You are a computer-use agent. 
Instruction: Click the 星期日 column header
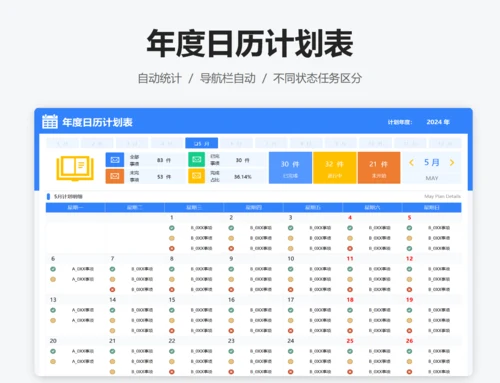[x=432, y=208]
